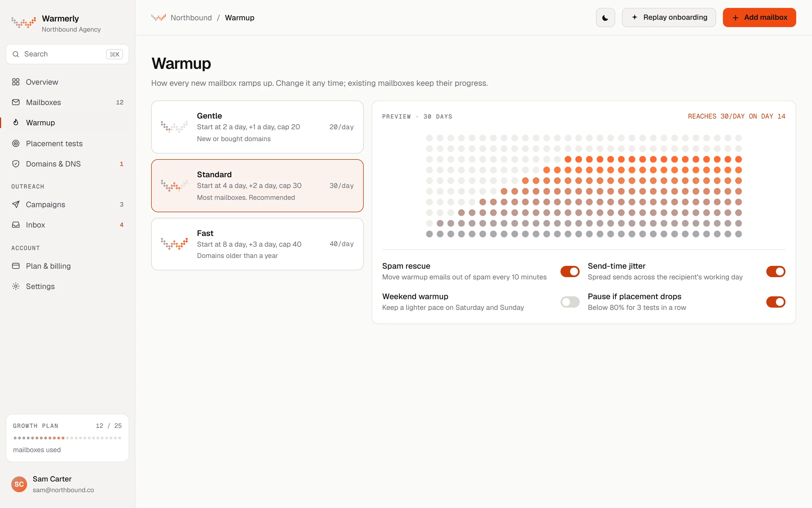Turn off Spam rescue toggle
812x508 pixels.
(x=570, y=271)
